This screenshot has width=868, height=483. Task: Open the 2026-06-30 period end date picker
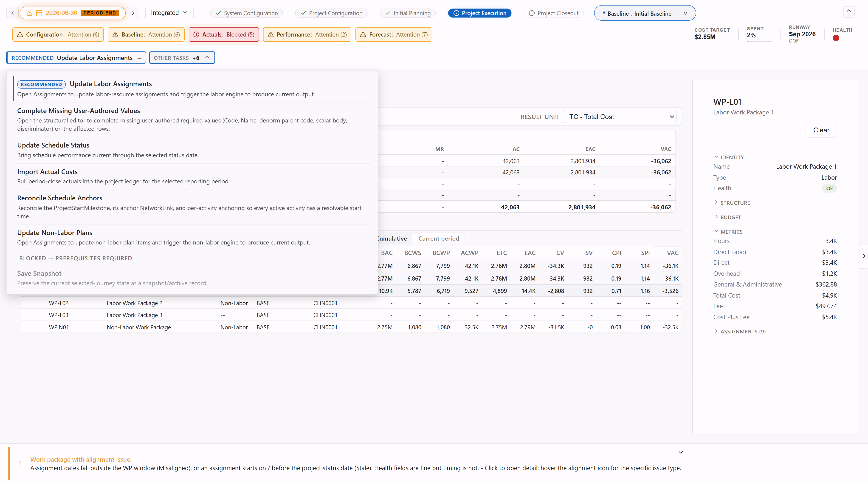72,13
